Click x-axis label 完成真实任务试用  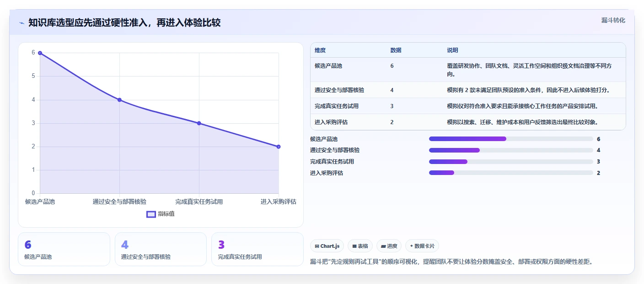pyautogui.click(x=199, y=202)
